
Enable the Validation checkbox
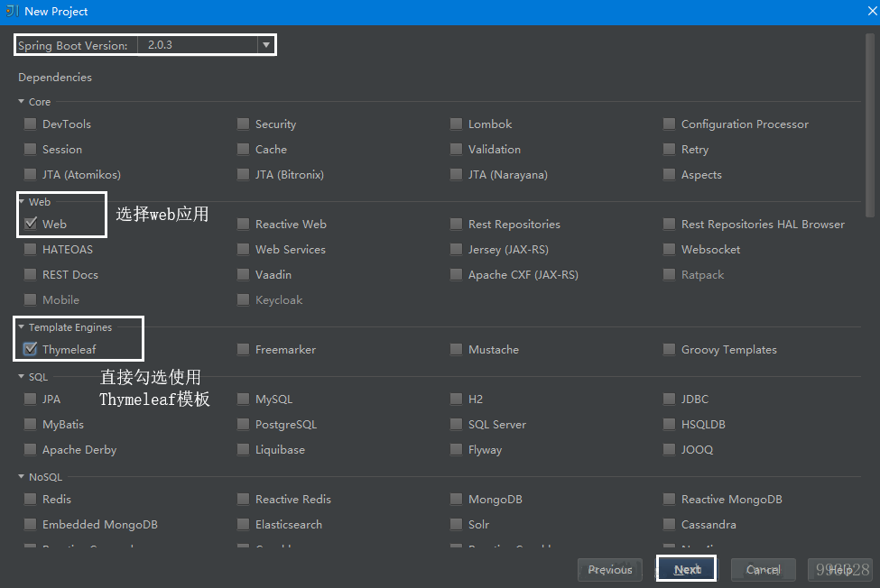click(x=457, y=149)
